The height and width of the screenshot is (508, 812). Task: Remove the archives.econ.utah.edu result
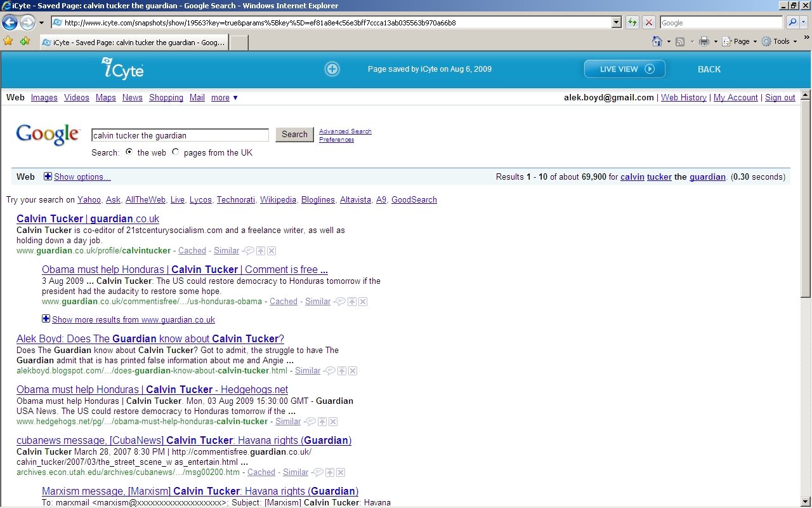tap(341, 472)
